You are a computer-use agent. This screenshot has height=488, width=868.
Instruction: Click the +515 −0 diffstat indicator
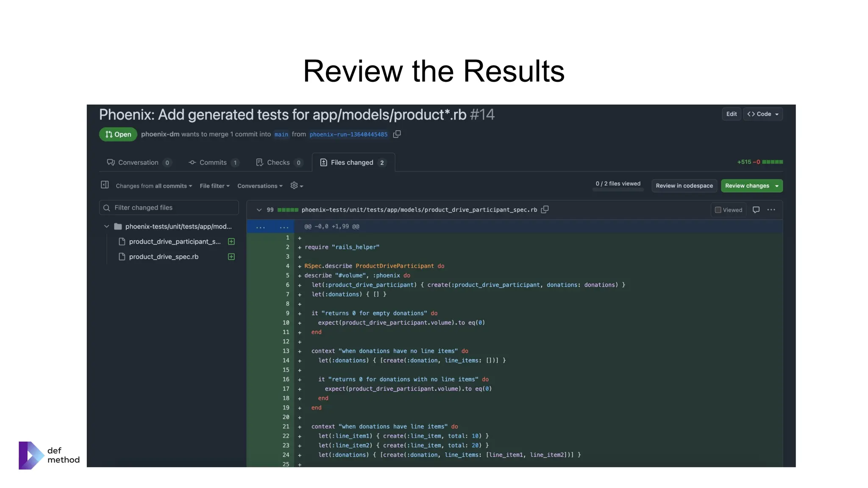tap(760, 162)
